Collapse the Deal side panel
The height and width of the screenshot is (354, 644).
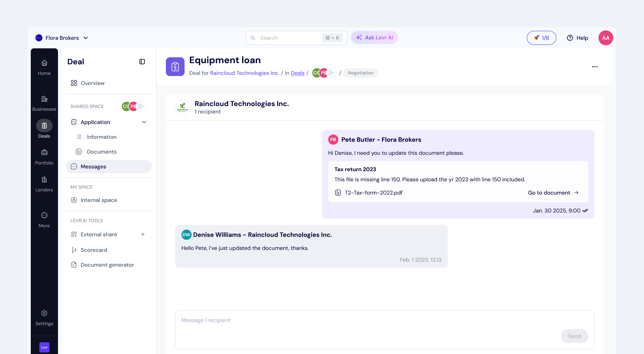(x=142, y=62)
